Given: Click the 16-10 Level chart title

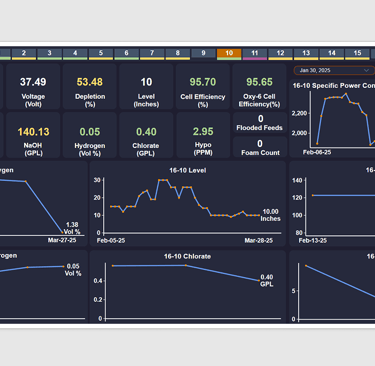Looking at the screenshot, I should click(188, 170).
